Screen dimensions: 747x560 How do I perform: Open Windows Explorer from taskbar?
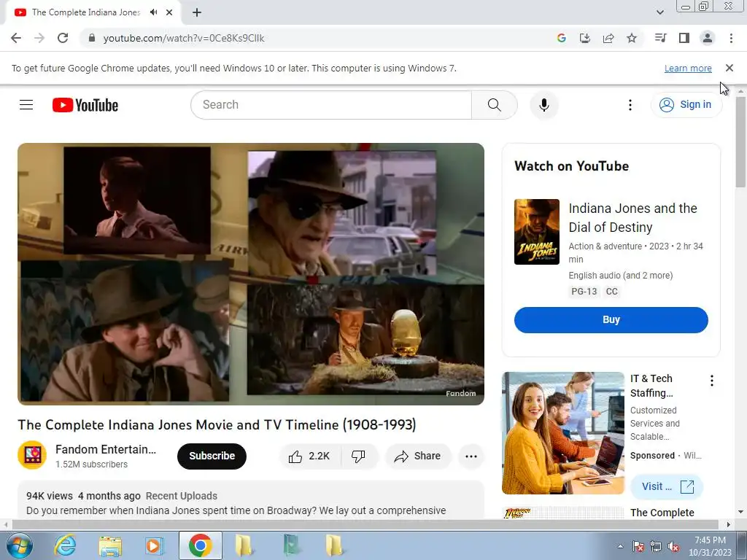(x=111, y=545)
